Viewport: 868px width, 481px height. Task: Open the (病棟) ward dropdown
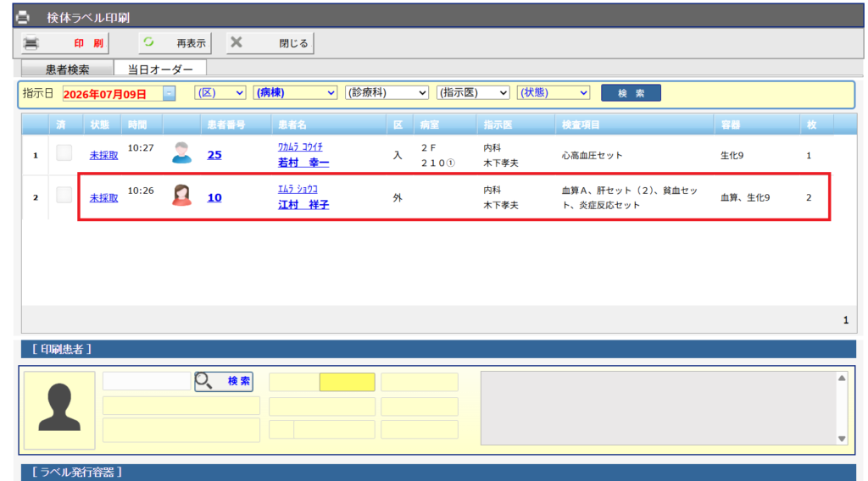tap(294, 93)
